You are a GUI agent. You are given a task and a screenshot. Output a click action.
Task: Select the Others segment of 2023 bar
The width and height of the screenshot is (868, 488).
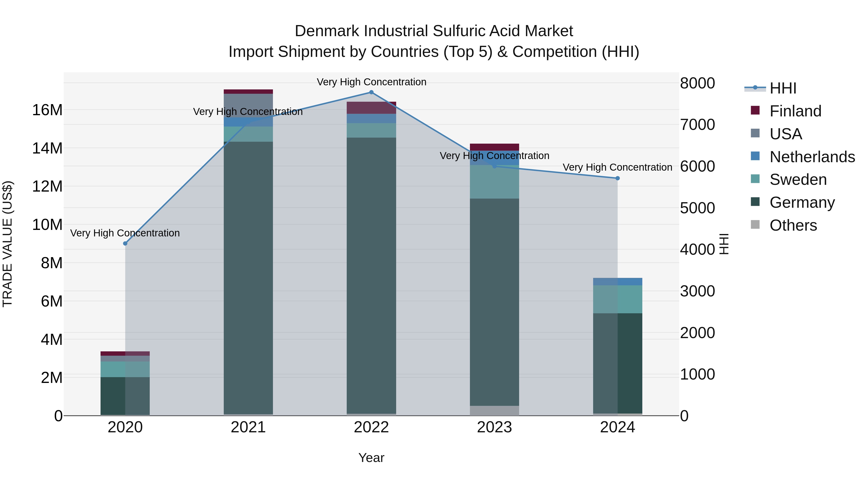pos(495,411)
